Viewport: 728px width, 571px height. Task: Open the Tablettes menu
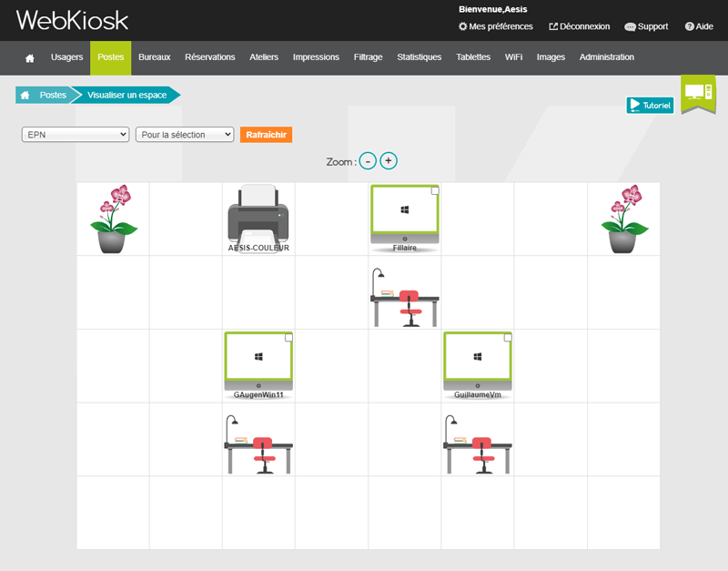[473, 57]
